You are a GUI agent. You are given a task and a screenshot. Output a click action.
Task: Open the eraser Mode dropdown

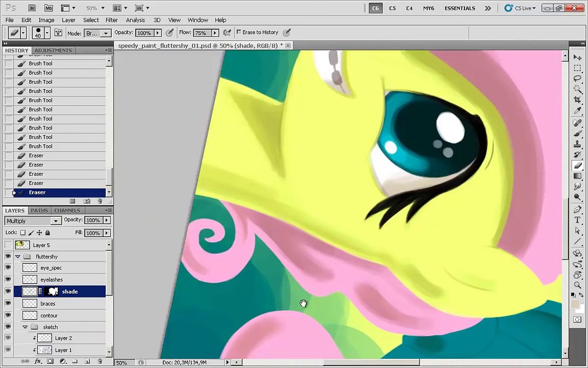97,33
